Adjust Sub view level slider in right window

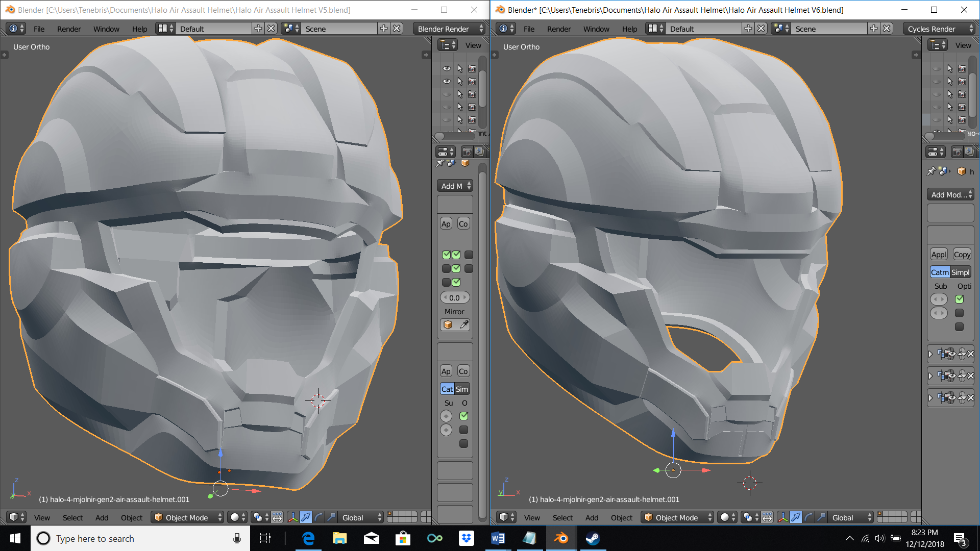pyautogui.click(x=939, y=299)
